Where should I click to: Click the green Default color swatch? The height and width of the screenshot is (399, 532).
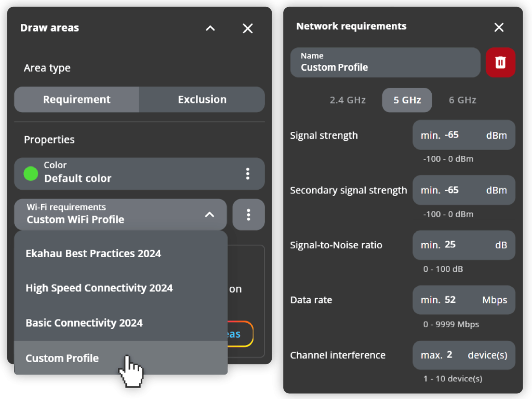click(31, 174)
